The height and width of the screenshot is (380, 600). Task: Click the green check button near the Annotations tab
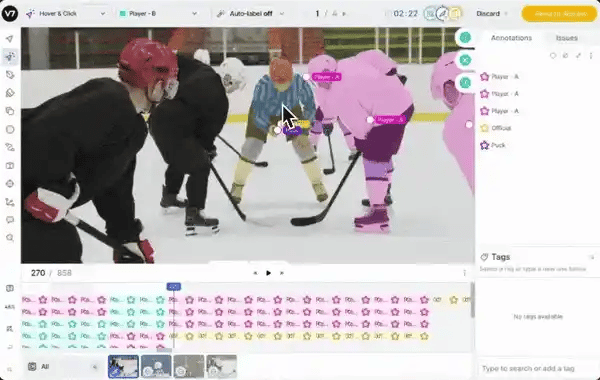pyautogui.click(x=465, y=38)
